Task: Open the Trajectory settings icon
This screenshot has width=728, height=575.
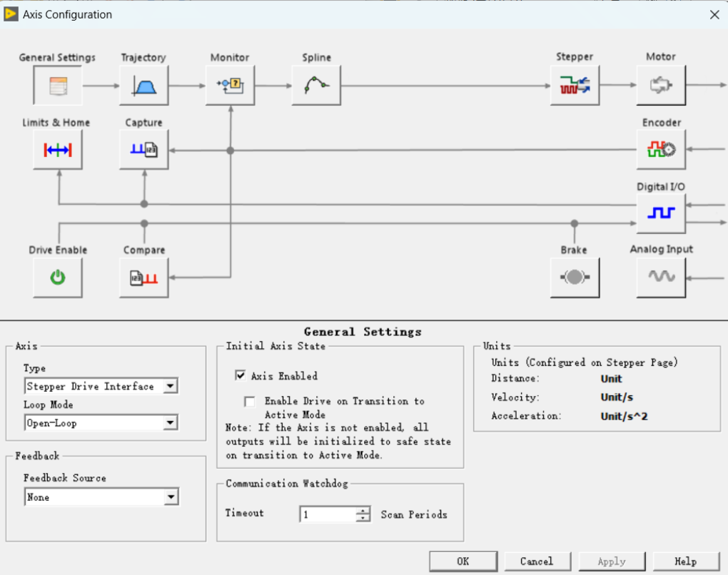Action: [144, 86]
